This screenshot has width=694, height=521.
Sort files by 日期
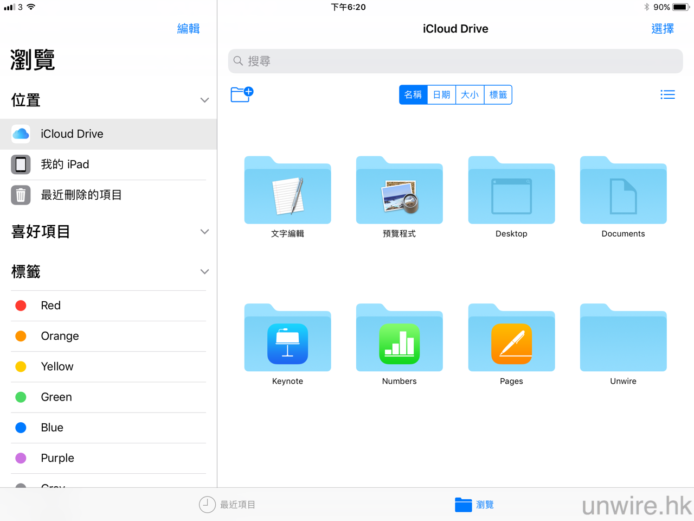(441, 95)
